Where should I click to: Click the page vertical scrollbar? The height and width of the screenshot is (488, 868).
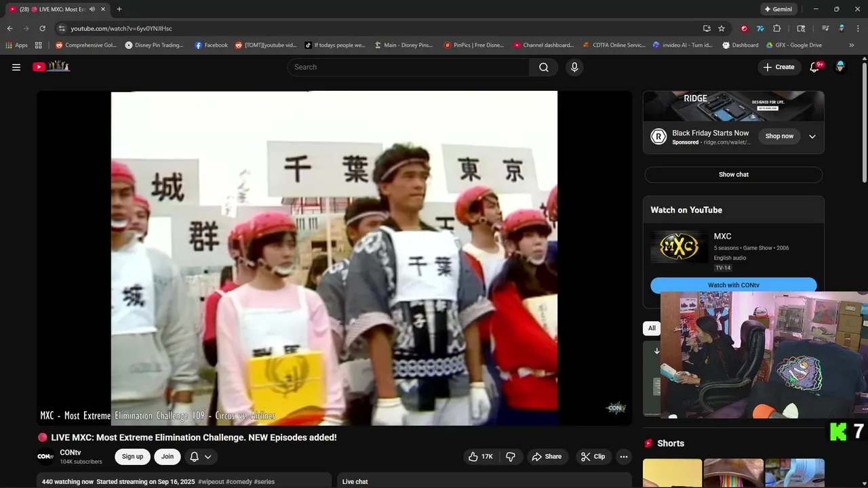pyautogui.click(x=865, y=122)
